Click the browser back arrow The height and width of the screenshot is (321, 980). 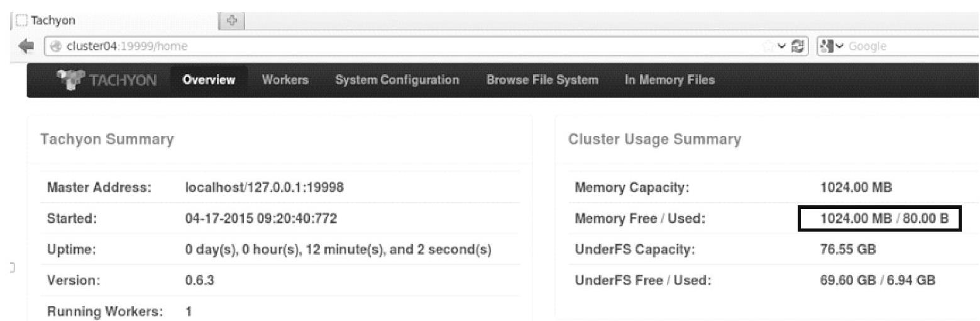[26, 46]
